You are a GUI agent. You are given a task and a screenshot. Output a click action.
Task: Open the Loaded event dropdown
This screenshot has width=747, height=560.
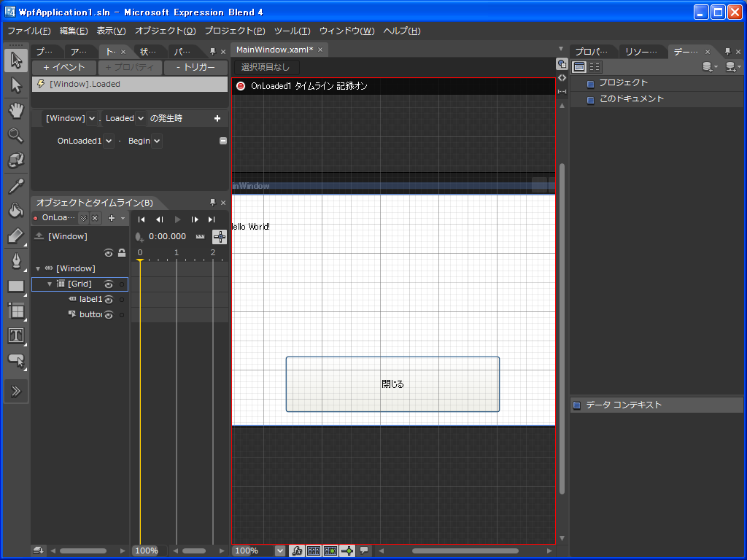(x=141, y=118)
